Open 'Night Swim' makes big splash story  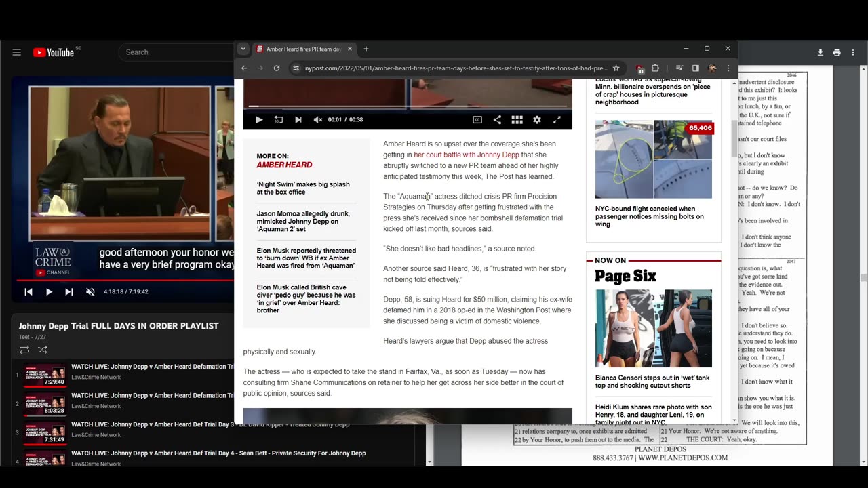click(303, 188)
